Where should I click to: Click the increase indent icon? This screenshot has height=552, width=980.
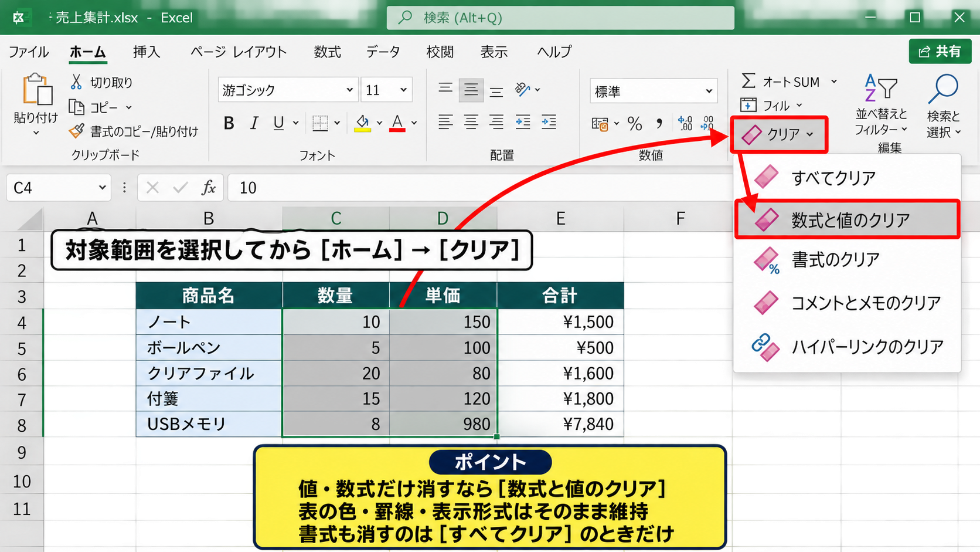point(549,122)
